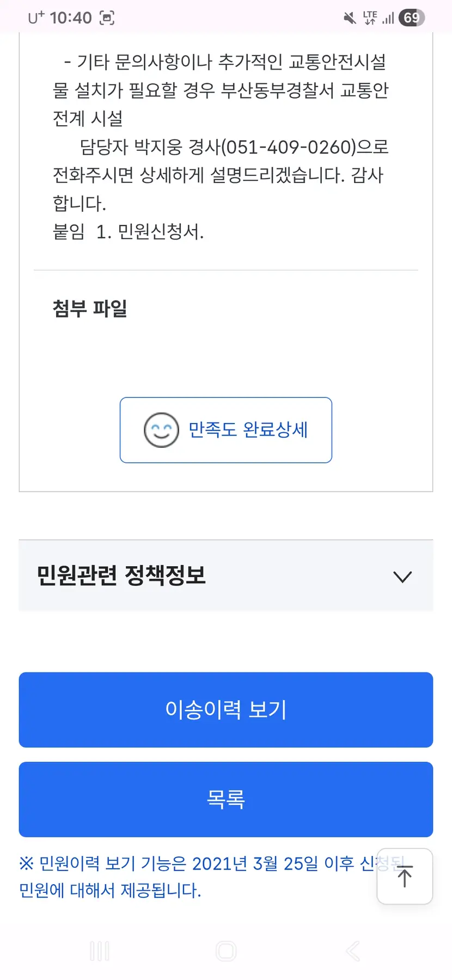Tap the status bar clock 10:40
The width and height of the screenshot is (452, 980).
71,18
